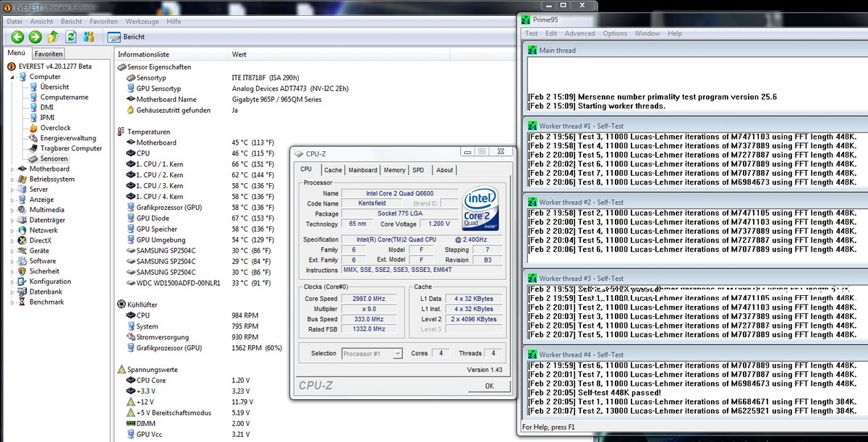Click the Konfiguration tree icon
Image resolution: width=868 pixels, height=442 pixels.
click(22, 281)
